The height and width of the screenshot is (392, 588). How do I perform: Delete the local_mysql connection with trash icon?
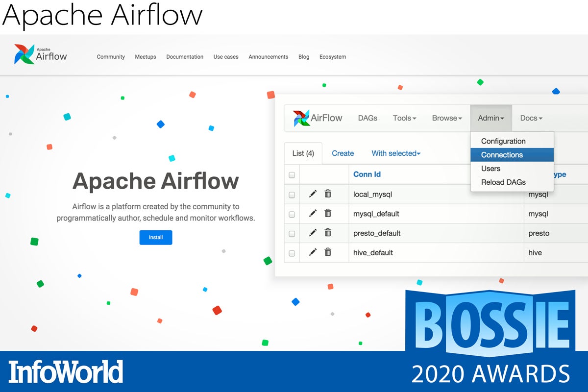[328, 194]
